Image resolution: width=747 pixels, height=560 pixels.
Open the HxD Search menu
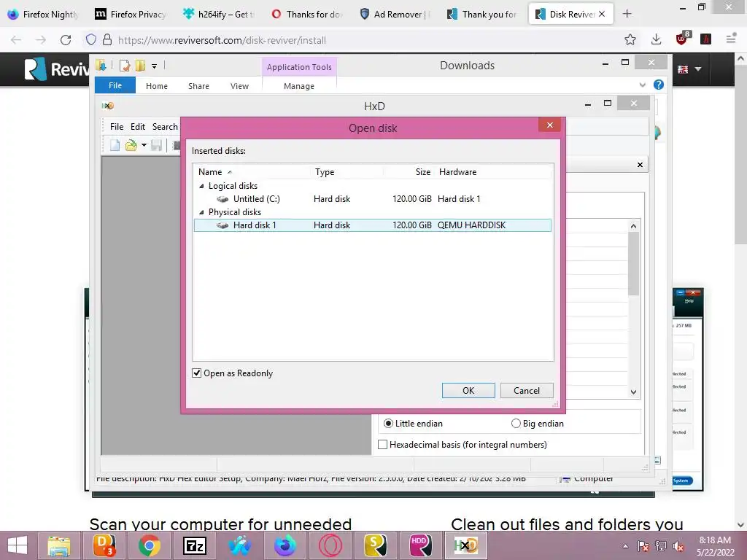click(165, 127)
